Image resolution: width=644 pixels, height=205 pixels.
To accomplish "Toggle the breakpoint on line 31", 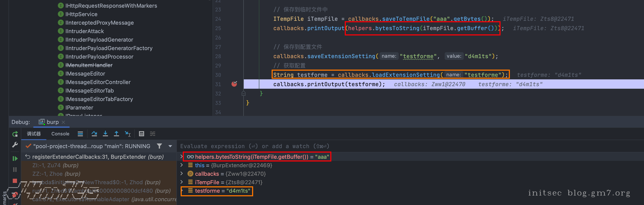I will click(234, 84).
